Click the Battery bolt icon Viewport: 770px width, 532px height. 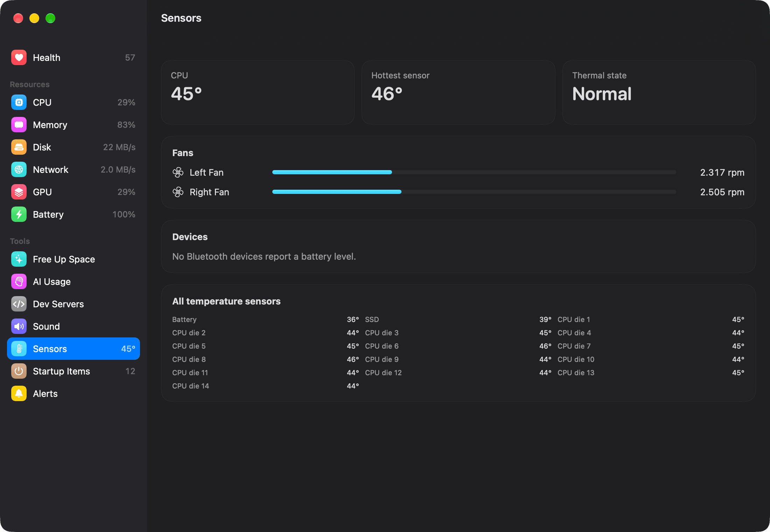coord(19,215)
